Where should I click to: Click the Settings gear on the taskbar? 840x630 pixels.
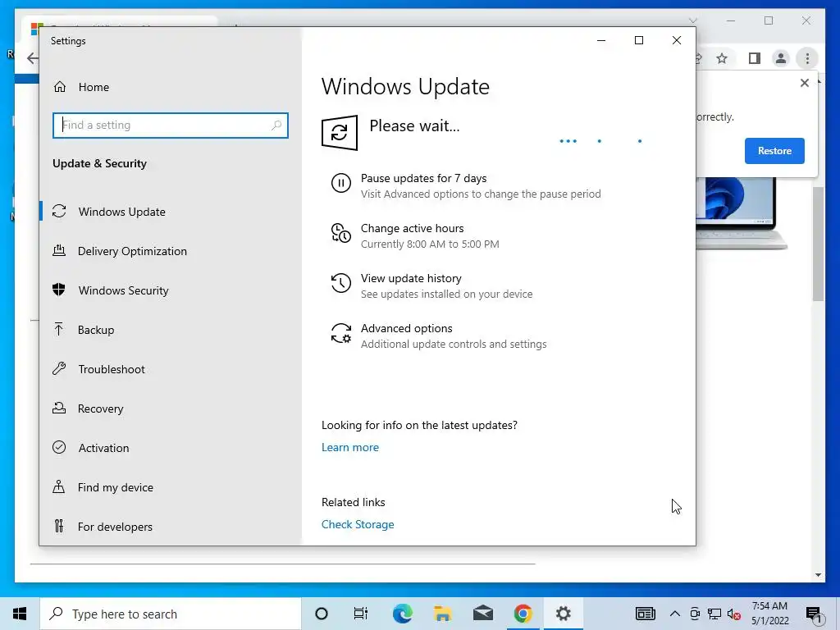pyautogui.click(x=563, y=614)
